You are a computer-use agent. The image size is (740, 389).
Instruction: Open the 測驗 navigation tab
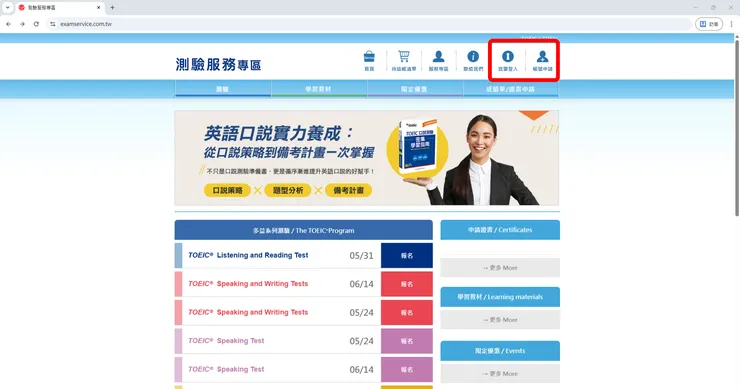(223, 89)
